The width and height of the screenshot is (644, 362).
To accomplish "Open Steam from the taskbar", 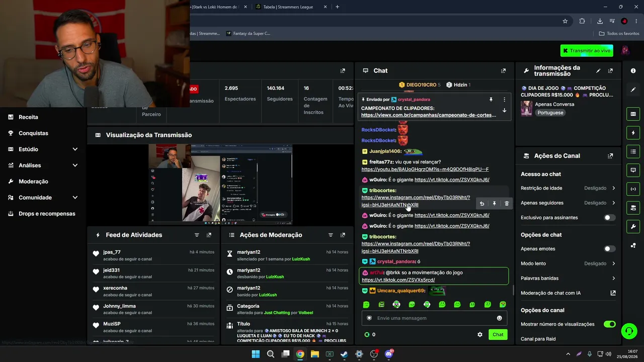I will coord(344,354).
